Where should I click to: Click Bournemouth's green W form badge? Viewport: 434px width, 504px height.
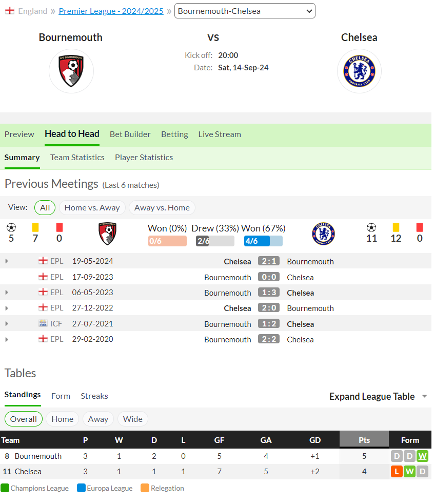[x=422, y=456]
